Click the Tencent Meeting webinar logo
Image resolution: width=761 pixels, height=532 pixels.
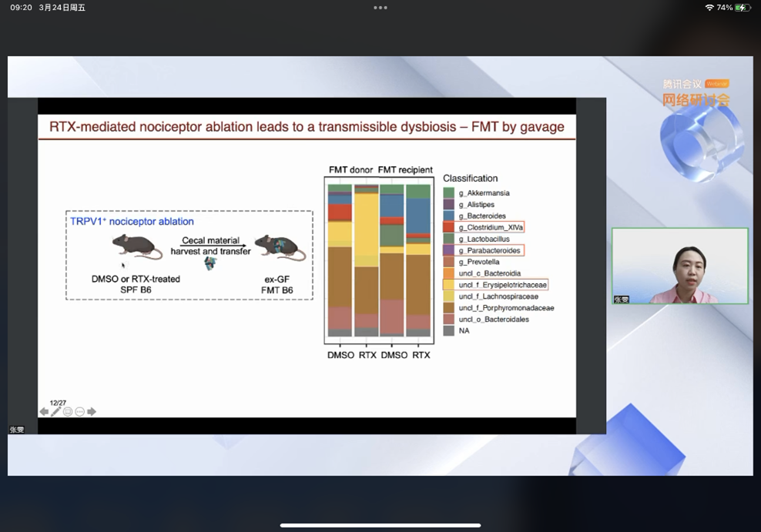coord(696,92)
